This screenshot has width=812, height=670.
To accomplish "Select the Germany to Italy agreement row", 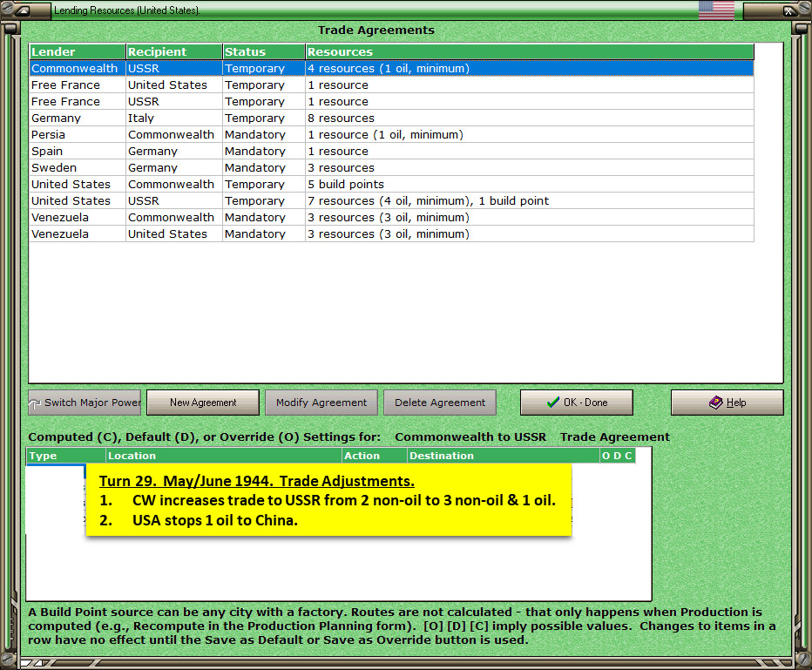I will click(391, 118).
